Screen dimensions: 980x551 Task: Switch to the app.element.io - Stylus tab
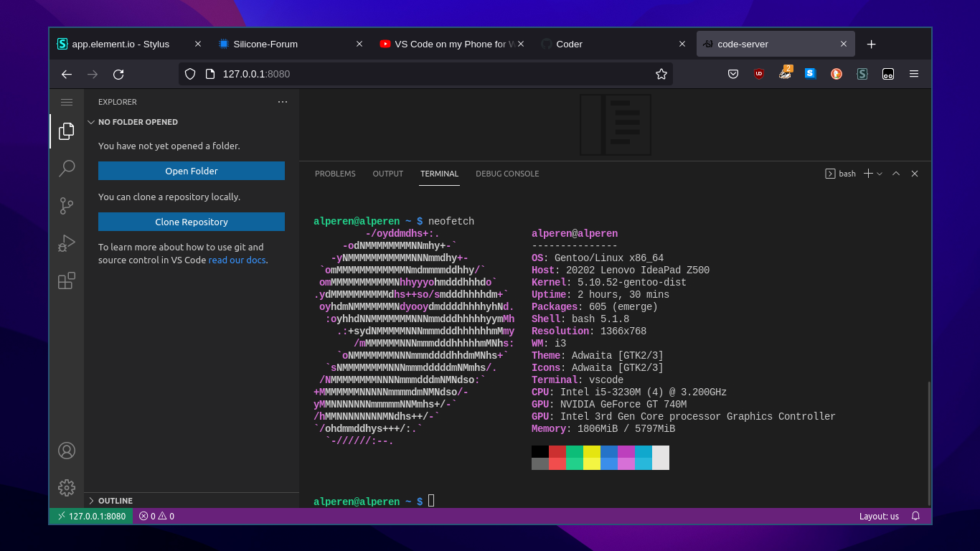(x=129, y=44)
